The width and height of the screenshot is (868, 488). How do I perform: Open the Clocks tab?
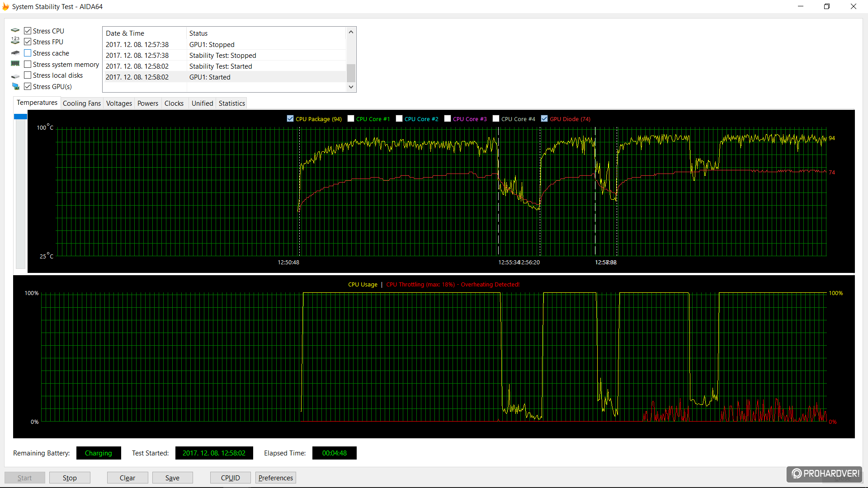pyautogui.click(x=174, y=103)
